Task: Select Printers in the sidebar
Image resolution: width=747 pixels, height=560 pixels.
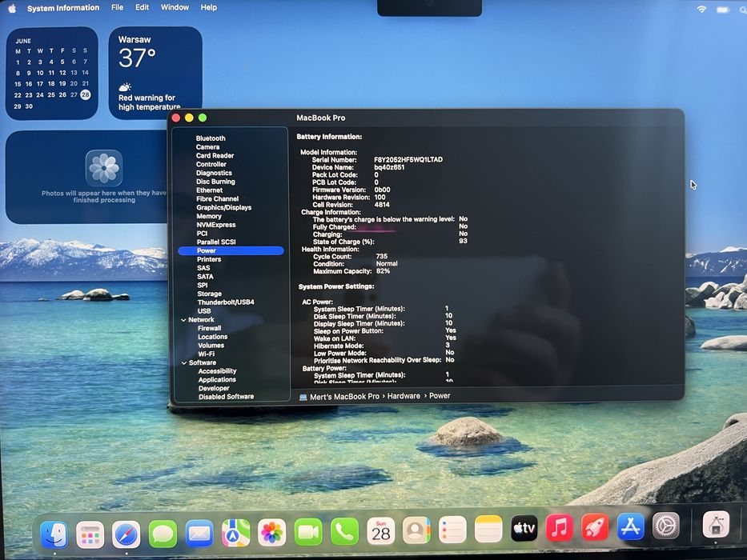Action: pos(209,259)
